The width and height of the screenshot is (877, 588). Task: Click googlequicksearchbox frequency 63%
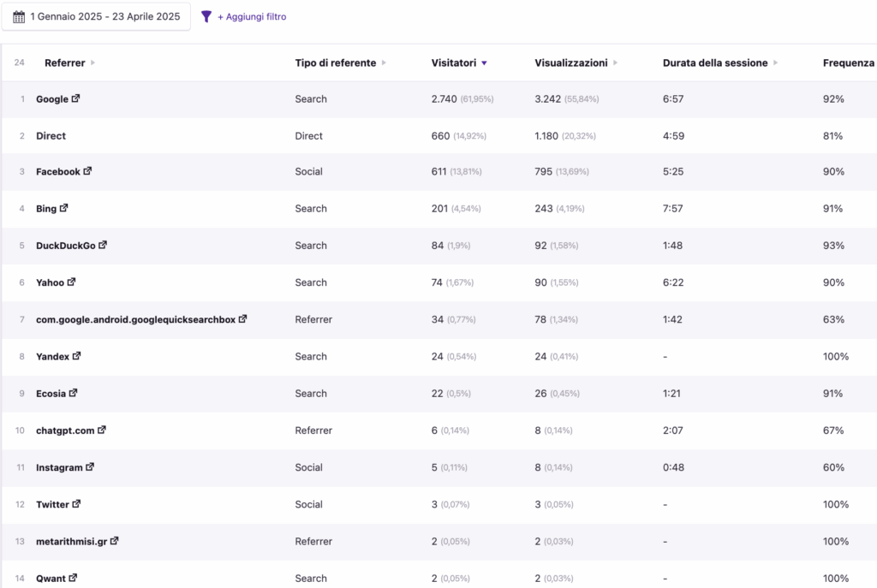tap(833, 319)
